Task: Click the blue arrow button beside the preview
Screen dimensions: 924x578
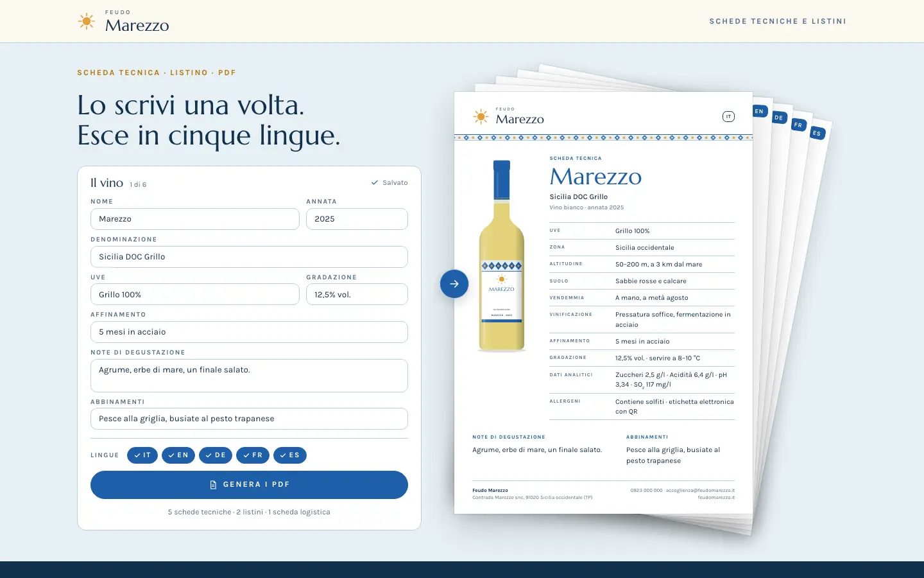Action: click(x=454, y=284)
